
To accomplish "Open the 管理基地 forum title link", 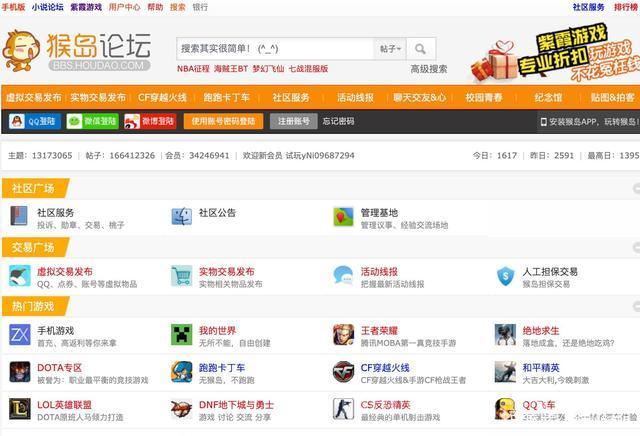I will pos(379,213).
